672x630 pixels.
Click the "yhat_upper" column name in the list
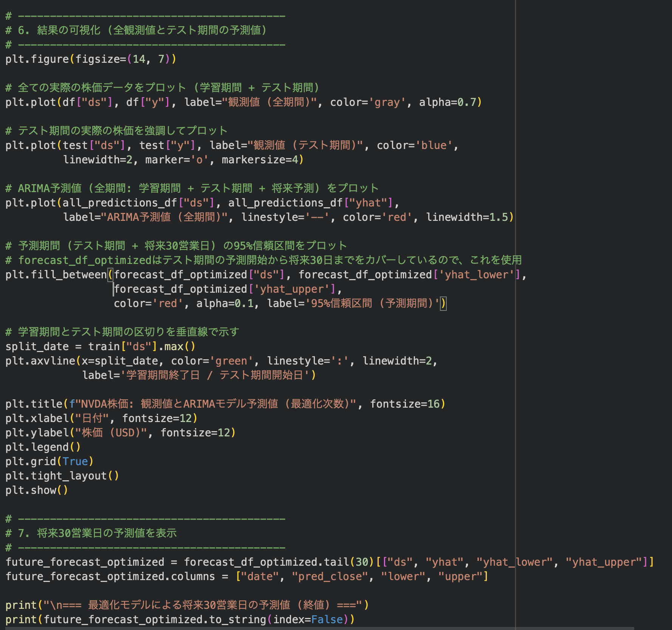tap(604, 562)
